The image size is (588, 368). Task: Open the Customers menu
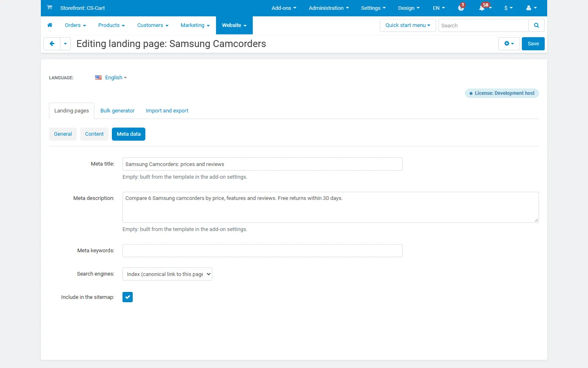coord(153,25)
